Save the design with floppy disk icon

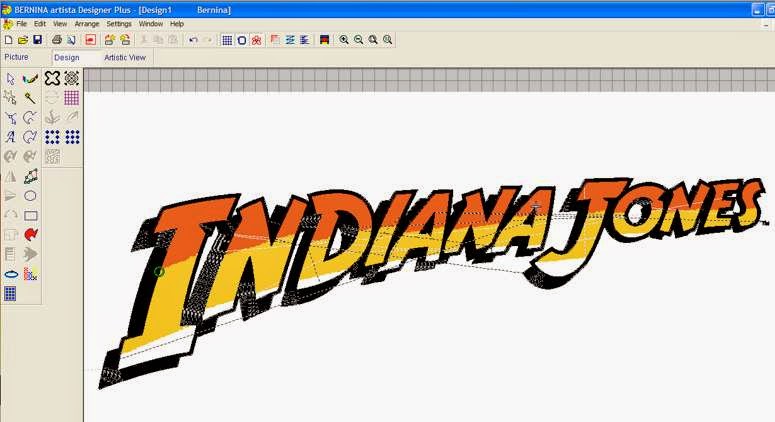38,40
